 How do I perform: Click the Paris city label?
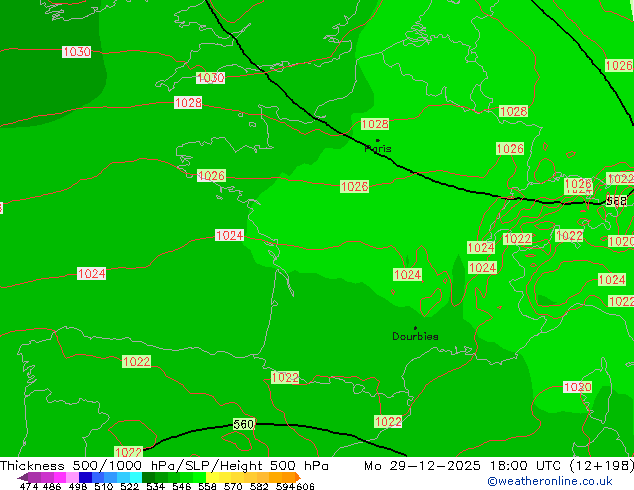pos(378,149)
